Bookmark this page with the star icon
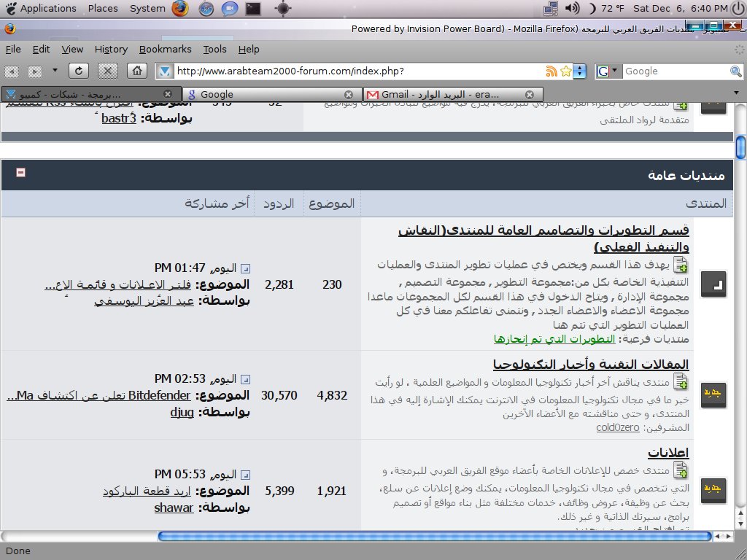 [566, 71]
